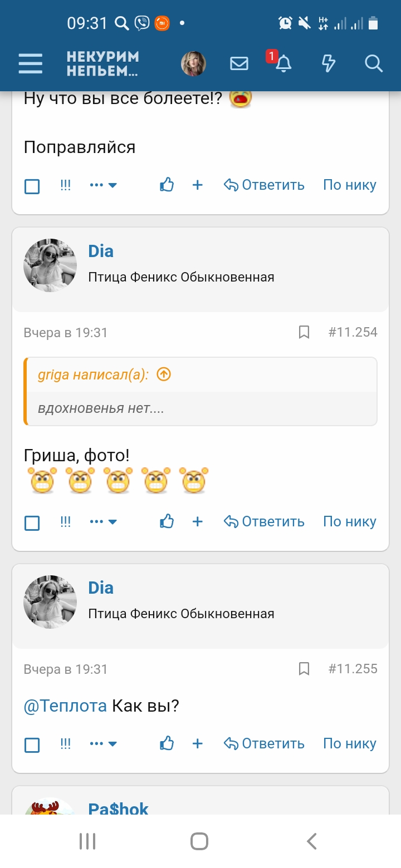Expand more options on "Как вы?" post

(x=103, y=744)
